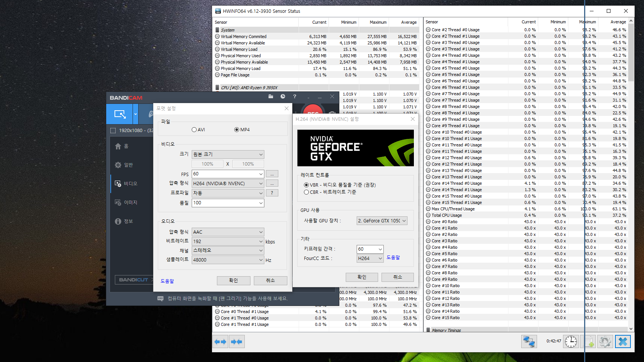
Task: Click Bandicam screen recording mode icon
Action: (x=120, y=114)
